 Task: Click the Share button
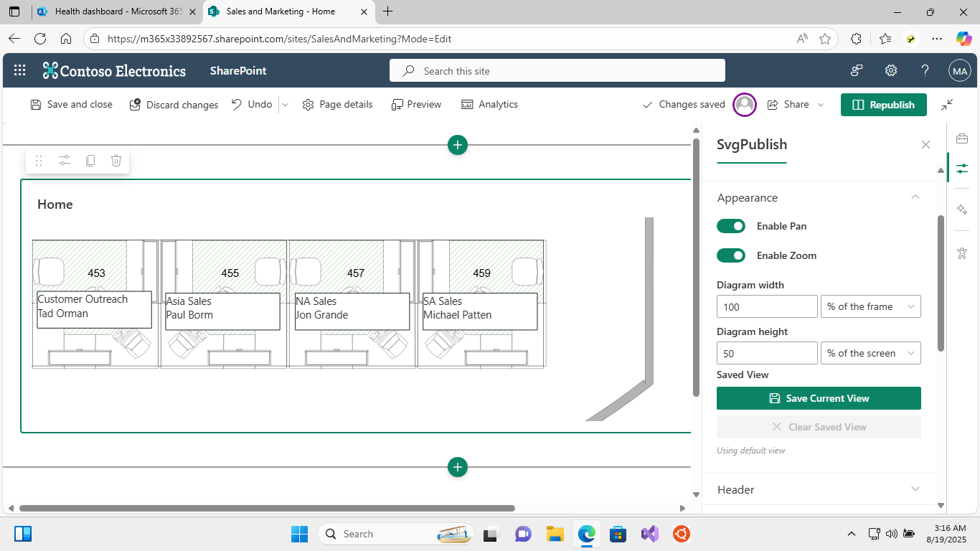point(788,105)
